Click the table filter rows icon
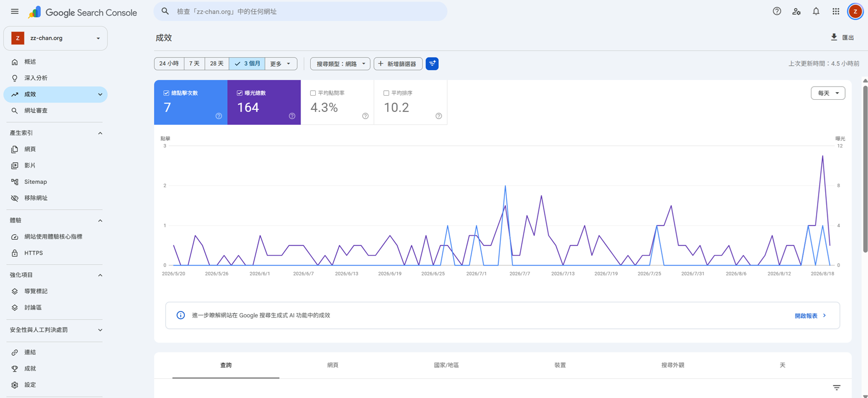Screen dimensions: 868x398 [836, 388]
